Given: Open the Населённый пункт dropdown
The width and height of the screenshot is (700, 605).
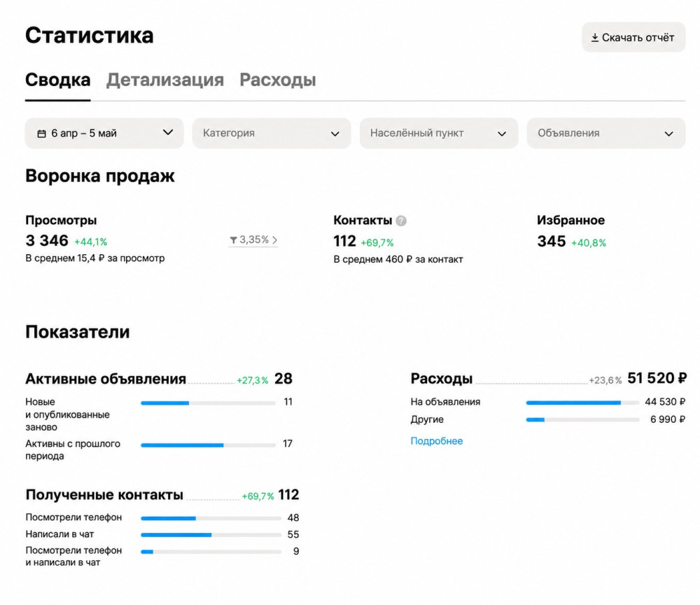Looking at the screenshot, I should [x=439, y=133].
